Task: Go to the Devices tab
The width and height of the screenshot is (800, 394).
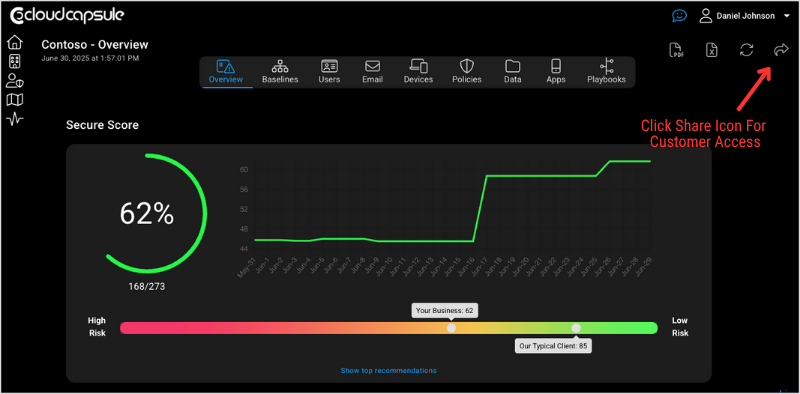Action: (418, 72)
